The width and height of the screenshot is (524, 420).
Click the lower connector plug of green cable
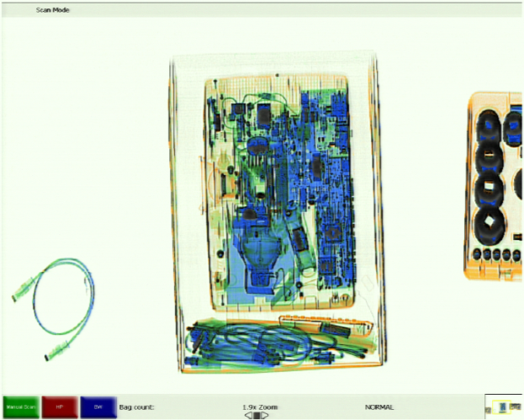coord(56,348)
